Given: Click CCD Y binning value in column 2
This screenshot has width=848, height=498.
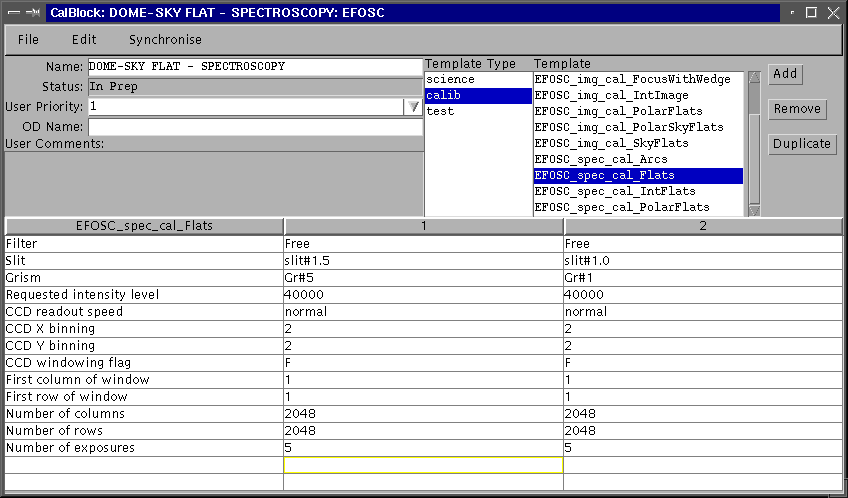Looking at the screenshot, I should [x=703, y=346].
